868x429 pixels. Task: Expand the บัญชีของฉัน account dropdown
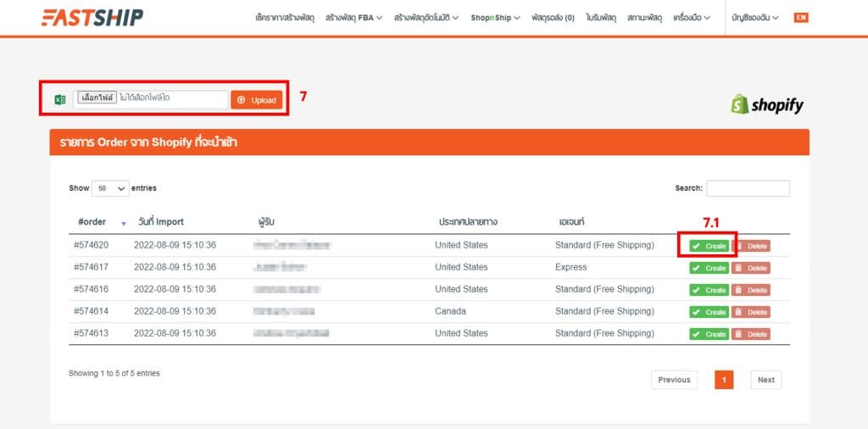pyautogui.click(x=755, y=18)
